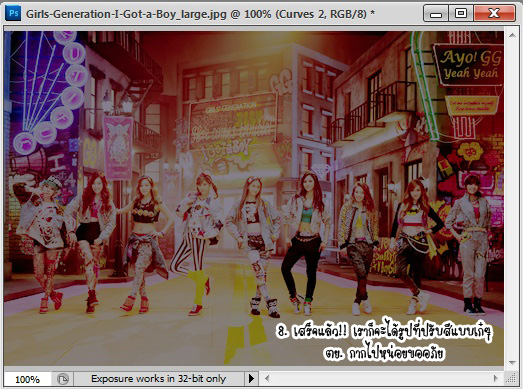Click the horizontal scrollbar right arrow
This screenshot has width=523, height=389.
pyautogui.click(x=496, y=378)
